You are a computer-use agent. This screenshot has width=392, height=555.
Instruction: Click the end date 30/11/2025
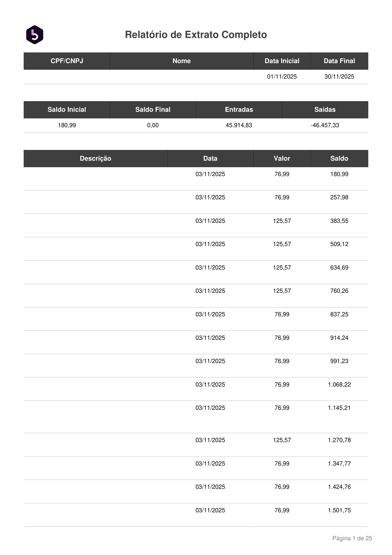[339, 77]
